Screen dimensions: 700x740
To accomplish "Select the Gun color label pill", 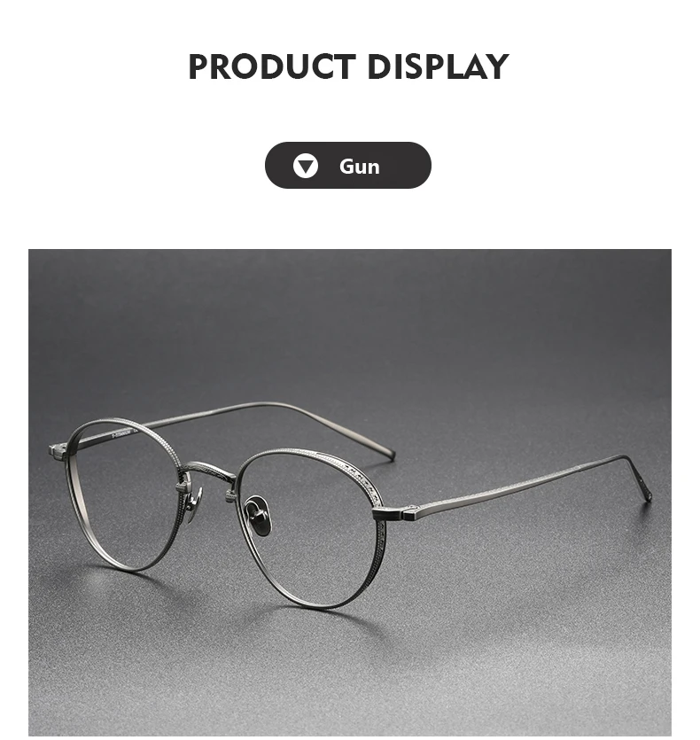I will [348, 166].
